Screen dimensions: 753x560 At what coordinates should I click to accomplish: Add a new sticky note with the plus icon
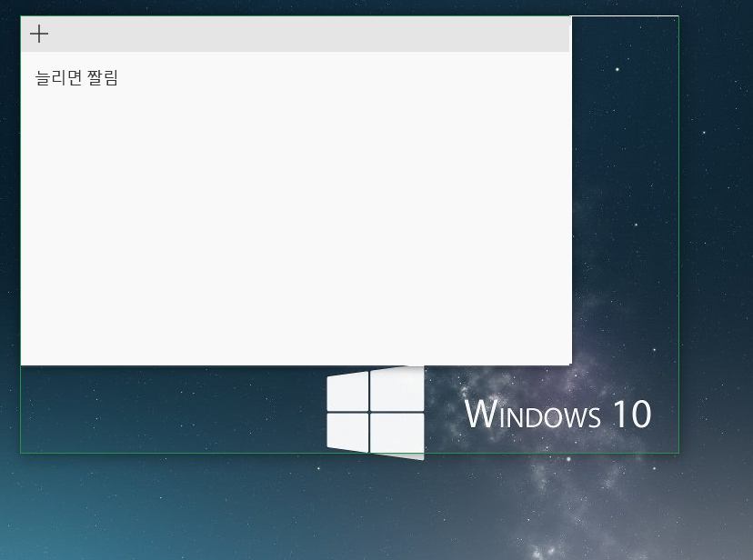click(x=39, y=34)
